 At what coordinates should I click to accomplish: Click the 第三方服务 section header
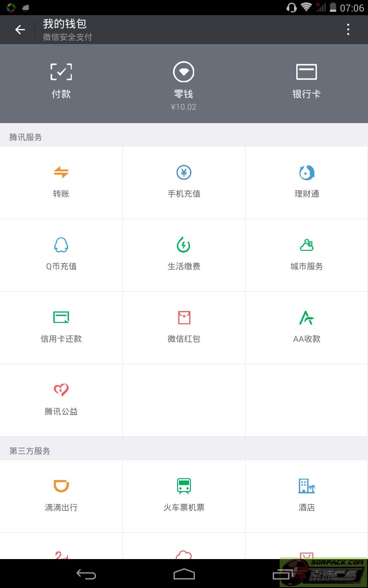tap(30, 451)
